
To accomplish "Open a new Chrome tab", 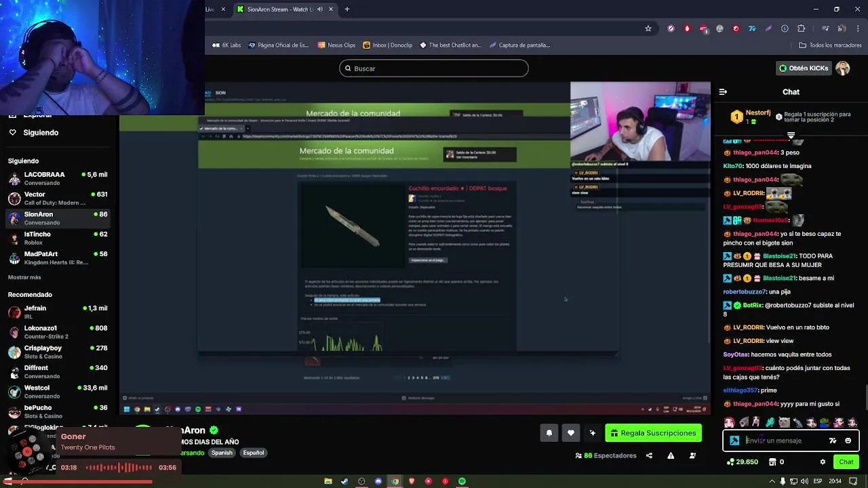I will (x=347, y=9).
